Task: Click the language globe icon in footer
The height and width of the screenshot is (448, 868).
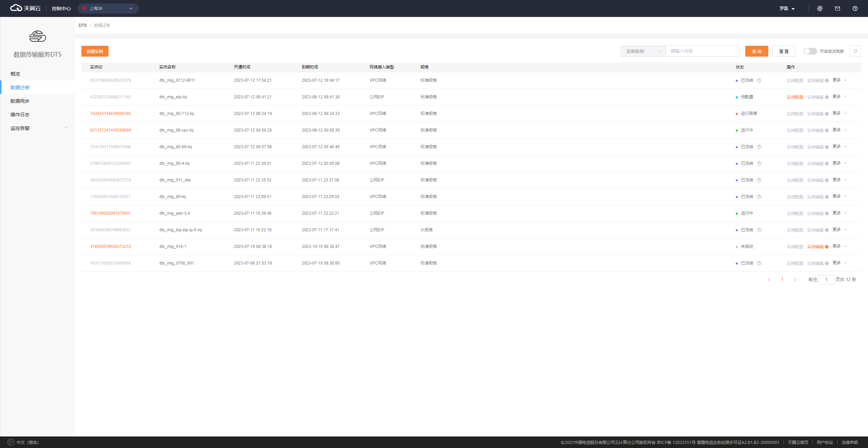Action: tap(11, 442)
